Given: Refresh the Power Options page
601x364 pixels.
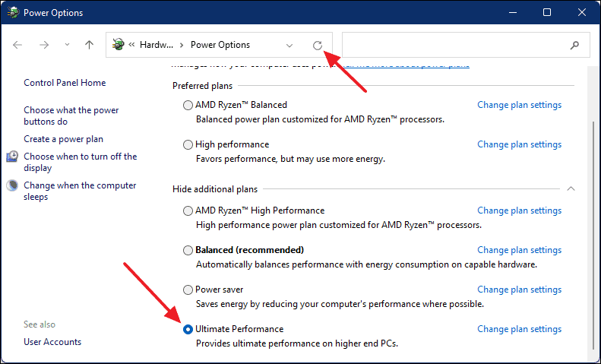Looking at the screenshot, I should pos(318,45).
